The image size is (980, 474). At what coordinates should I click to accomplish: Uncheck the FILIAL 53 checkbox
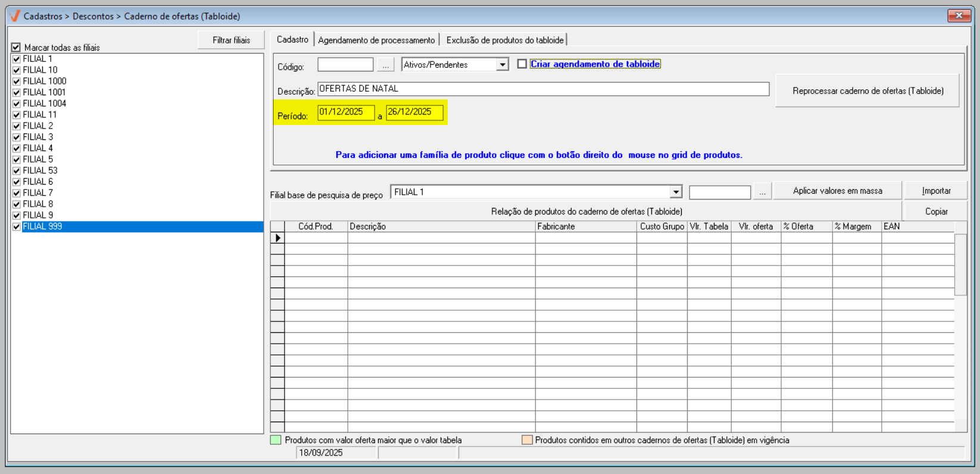(x=17, y=171)
